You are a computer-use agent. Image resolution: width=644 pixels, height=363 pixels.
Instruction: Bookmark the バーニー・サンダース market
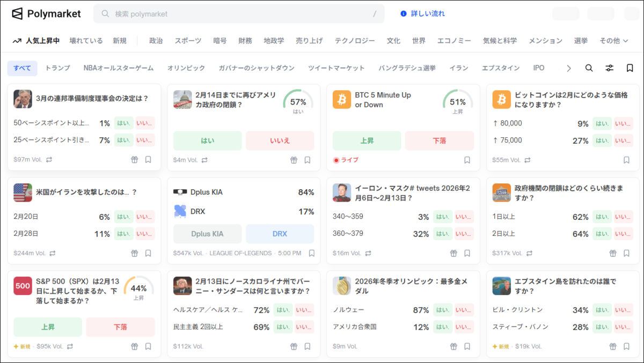coord(308,346)
